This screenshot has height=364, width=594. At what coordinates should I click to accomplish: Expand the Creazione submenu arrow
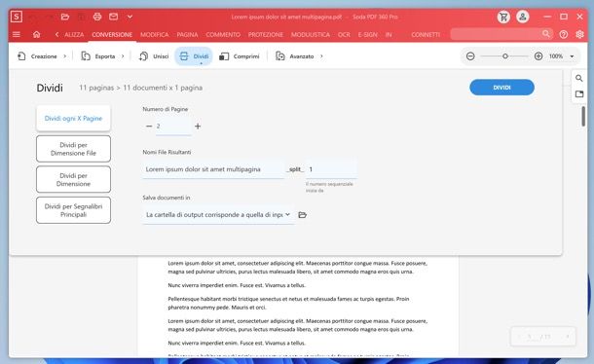[x=65, y=56]
